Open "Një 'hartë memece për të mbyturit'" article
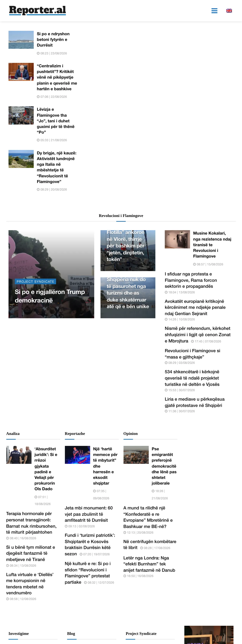Screen dimensions: 242x644 pos(105,466)
